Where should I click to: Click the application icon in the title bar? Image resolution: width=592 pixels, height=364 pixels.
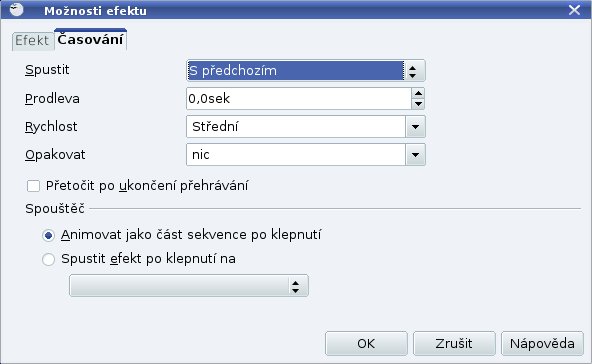click(x=16, y=9)
